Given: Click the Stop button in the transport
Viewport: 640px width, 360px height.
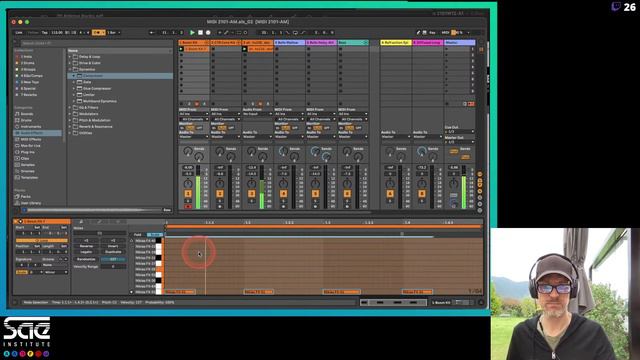Looking at the screenshot, I should tap(200, 32).
